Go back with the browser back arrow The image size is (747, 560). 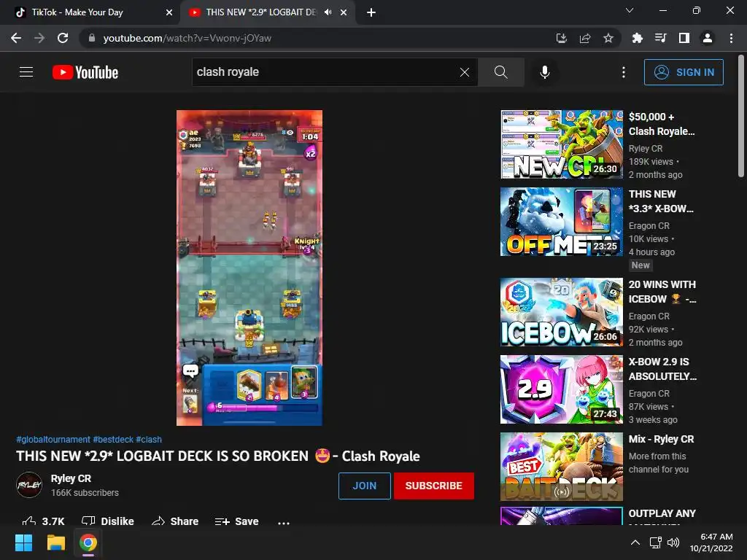[x=16, y=38]
